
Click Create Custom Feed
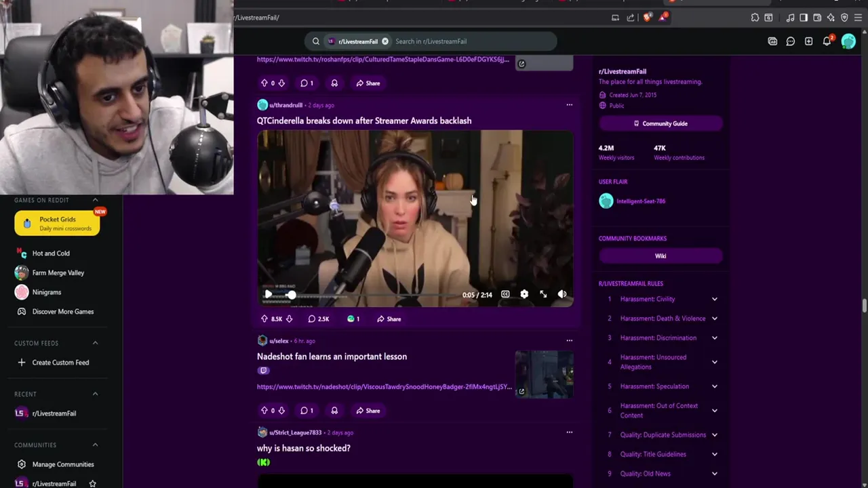pos(60,363)
